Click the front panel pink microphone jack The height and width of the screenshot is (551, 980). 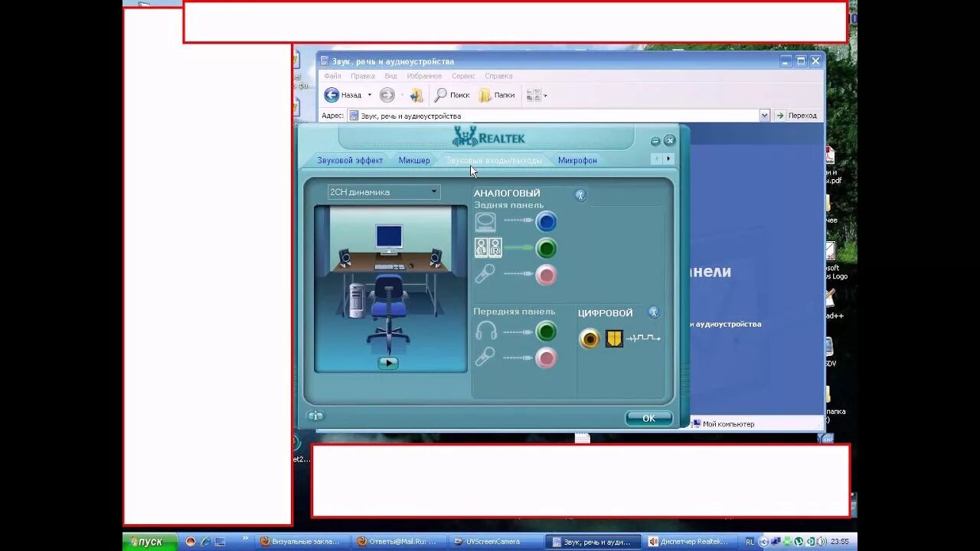546,357
